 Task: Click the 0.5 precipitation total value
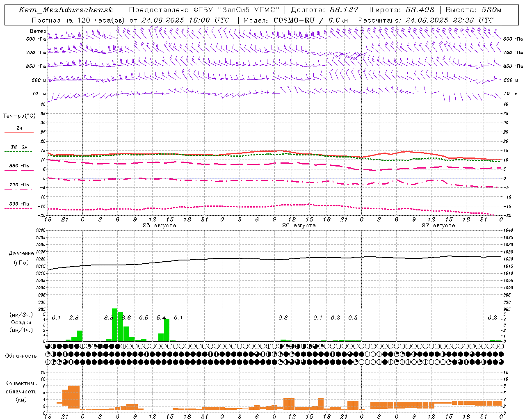point(144,317)
